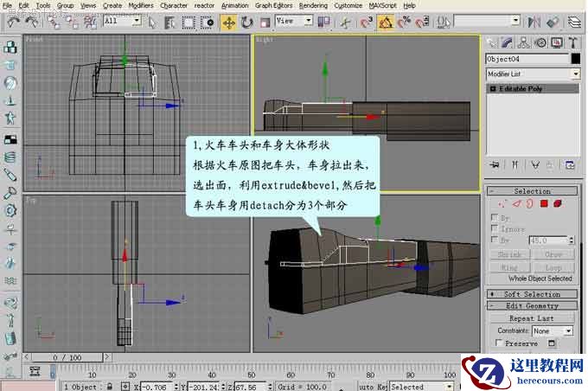The image size is (588, 391).
Task: Click the Pin Stack icon
Action: coord(495,164)
